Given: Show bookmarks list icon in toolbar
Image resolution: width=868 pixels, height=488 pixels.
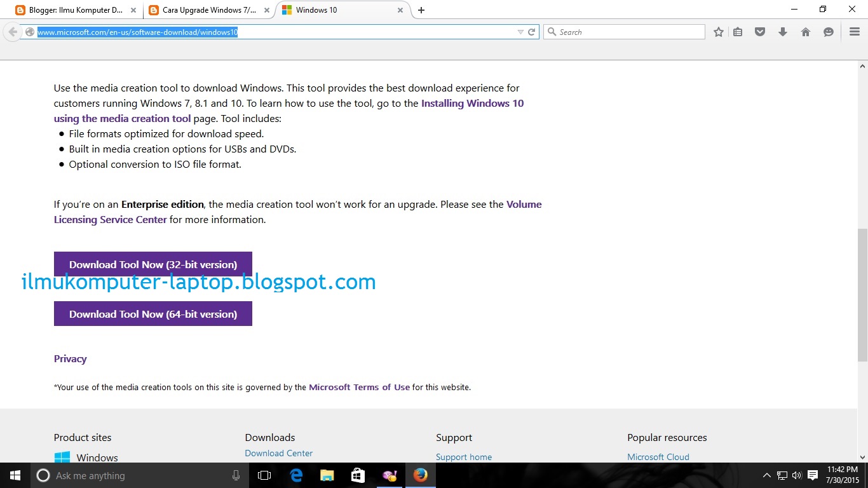Looking at the screenshot, I should 738,32.
